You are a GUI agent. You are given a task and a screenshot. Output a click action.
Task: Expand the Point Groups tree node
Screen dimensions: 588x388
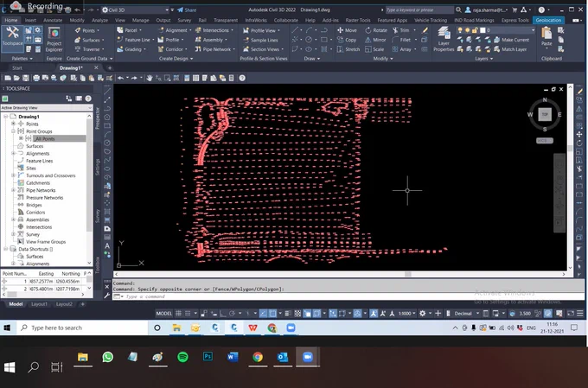[x=13, y=131]
